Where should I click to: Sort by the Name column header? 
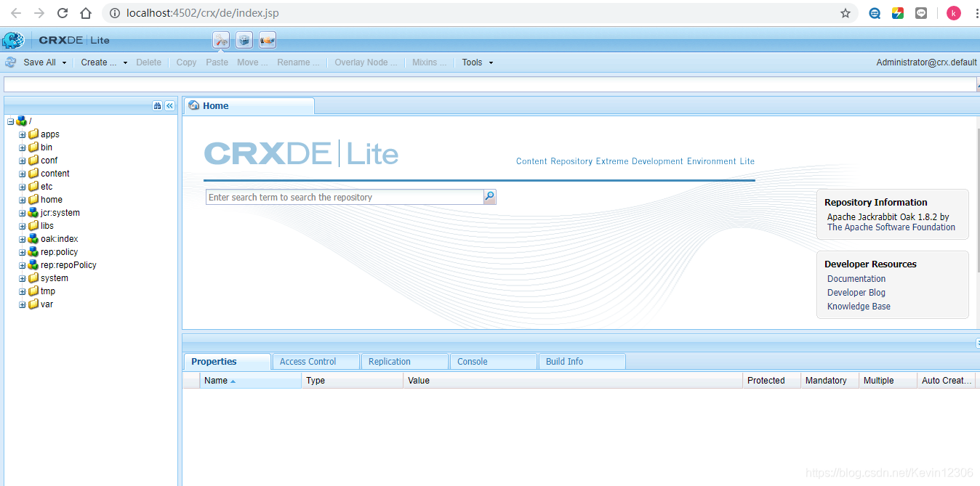(251, 381)
